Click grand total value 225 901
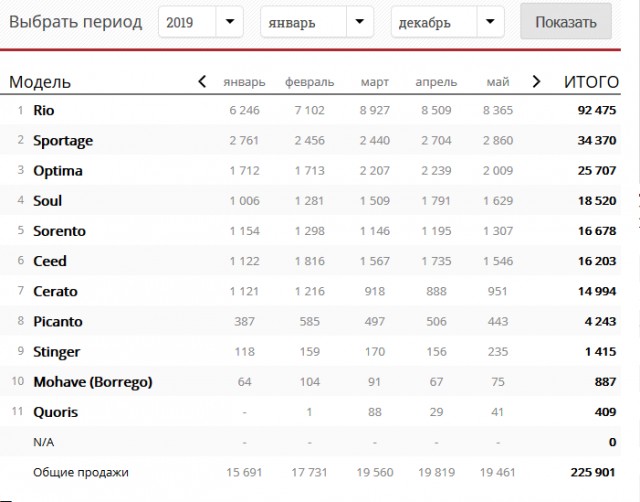The width and height of the screenshot is (640, 502). click(593, 473)
